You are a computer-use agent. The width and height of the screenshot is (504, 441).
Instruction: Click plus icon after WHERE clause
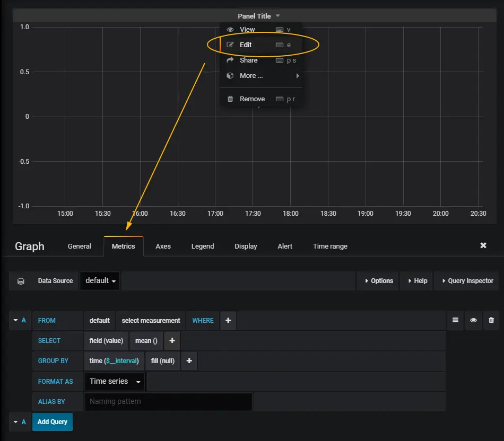[x=228, y=321]
